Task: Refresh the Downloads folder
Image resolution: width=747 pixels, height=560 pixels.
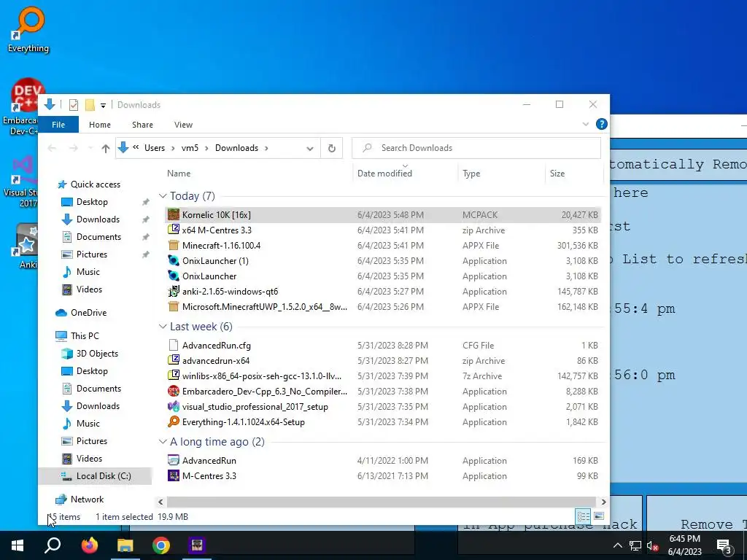Action: pyautogui.click(x=332, y=148)
